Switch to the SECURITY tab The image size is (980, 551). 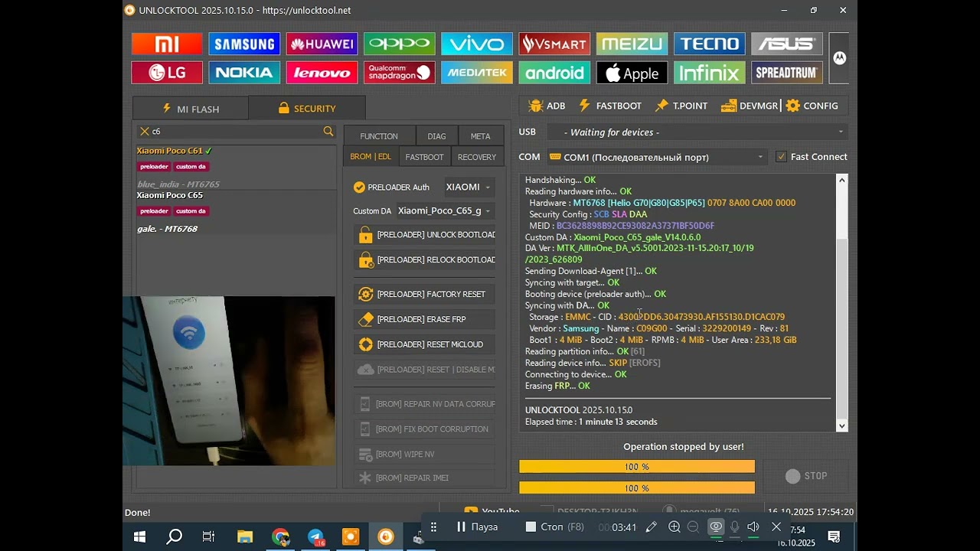pos(307,108)
